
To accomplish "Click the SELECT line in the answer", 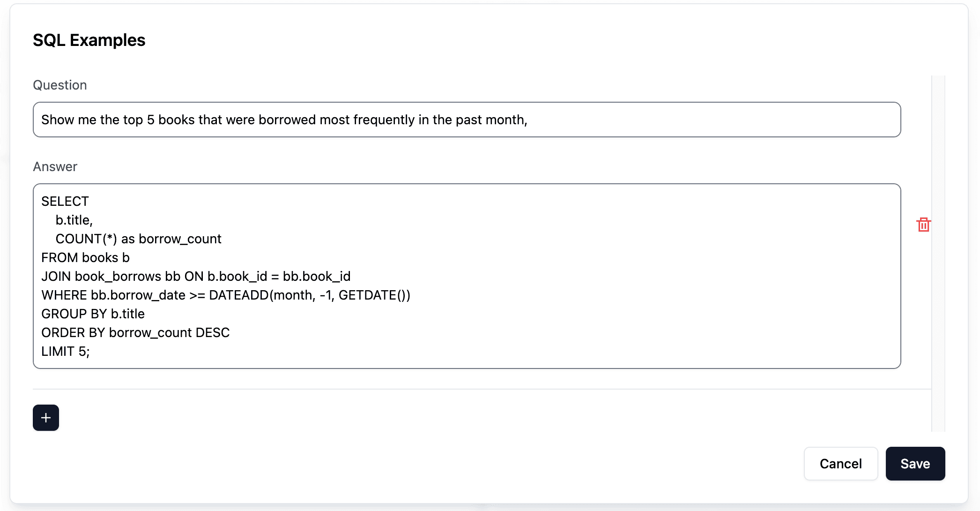I will (65, 201).
